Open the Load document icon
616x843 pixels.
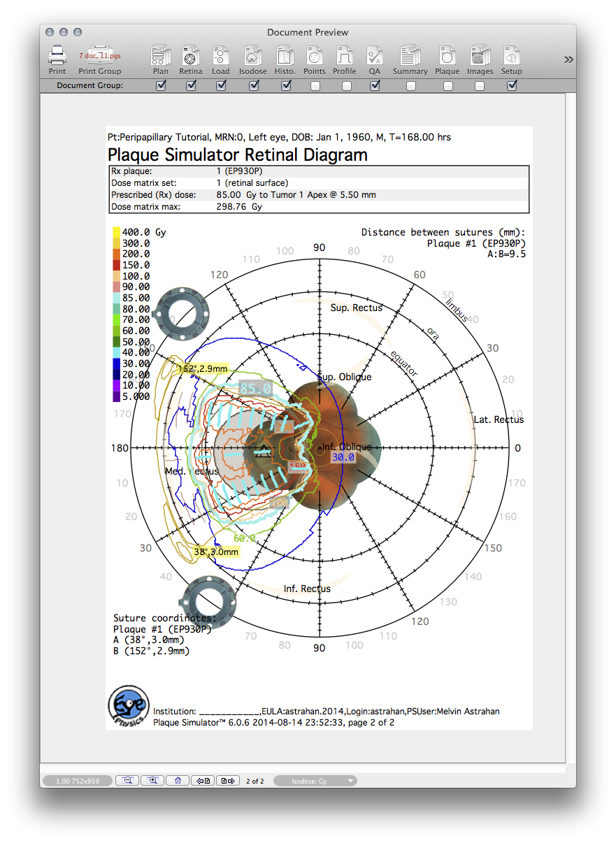[x=221, y=55]
